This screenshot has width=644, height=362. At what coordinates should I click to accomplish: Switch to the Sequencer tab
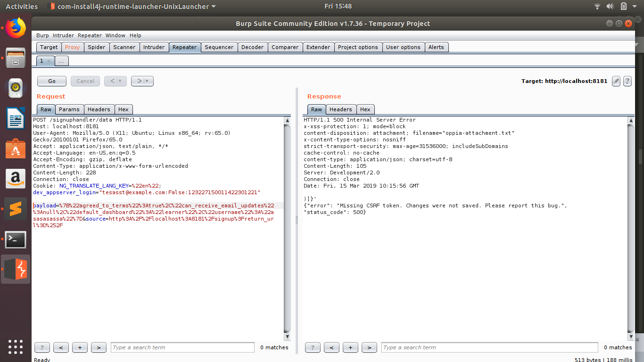coord(219,47)
